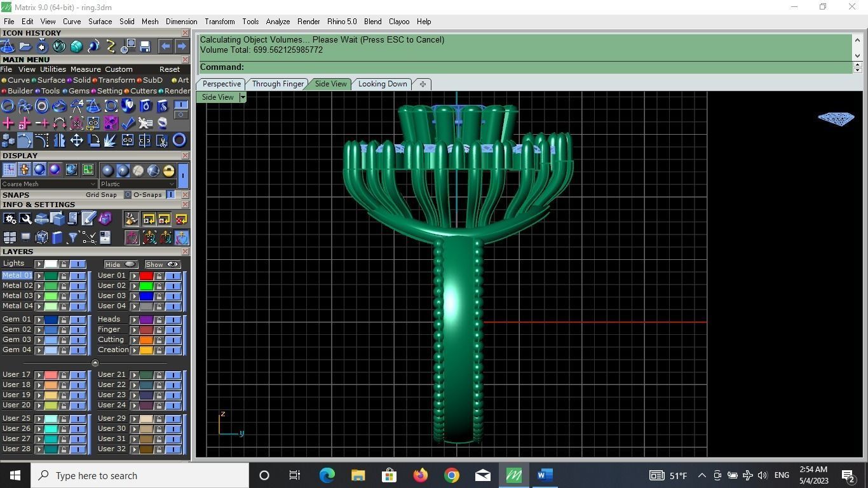Toggle the lock on the Metal 02 layer
The width and height of the screenshot is (868, 488).
[x=64, y=286]
